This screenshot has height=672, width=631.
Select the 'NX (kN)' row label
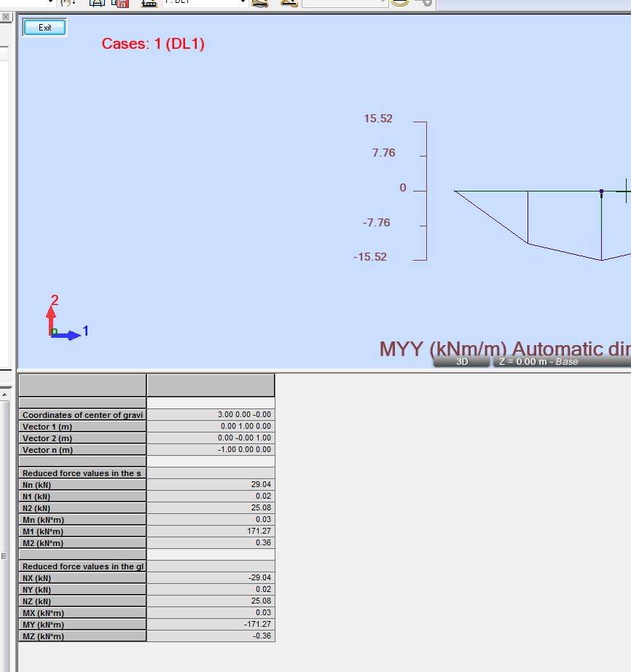[82, 577]
